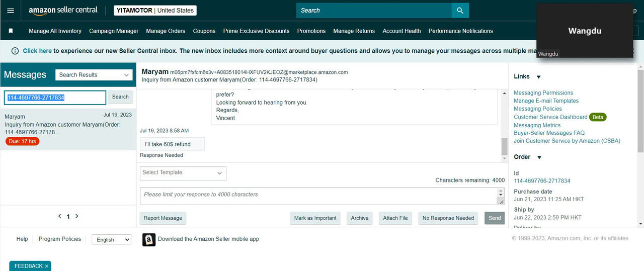Screen dimensions: 644x271
Task: Click the Help footer link
Action: pos(22,239)
